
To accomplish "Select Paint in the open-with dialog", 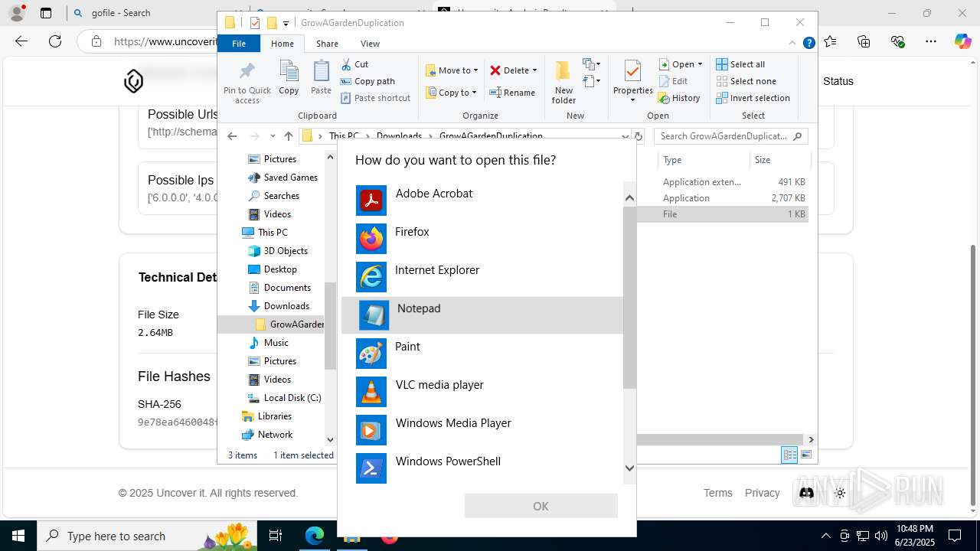I will [x=482, y=354].
